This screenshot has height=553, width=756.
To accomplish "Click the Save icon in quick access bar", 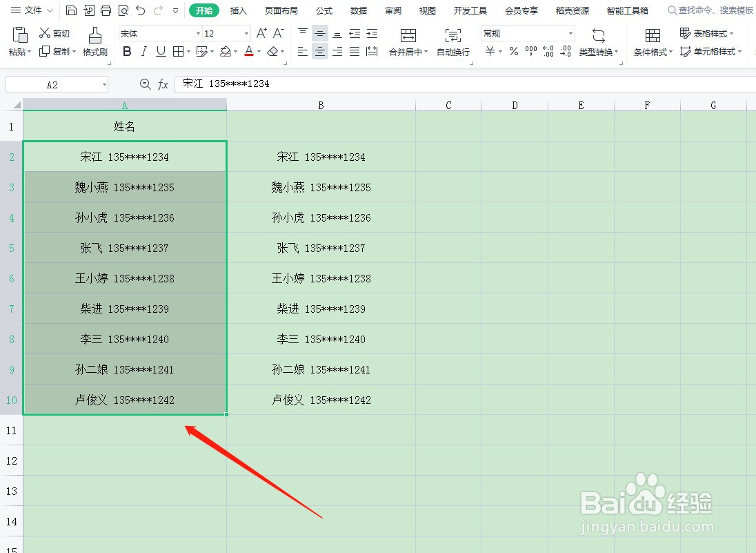I will coord(71,10).
